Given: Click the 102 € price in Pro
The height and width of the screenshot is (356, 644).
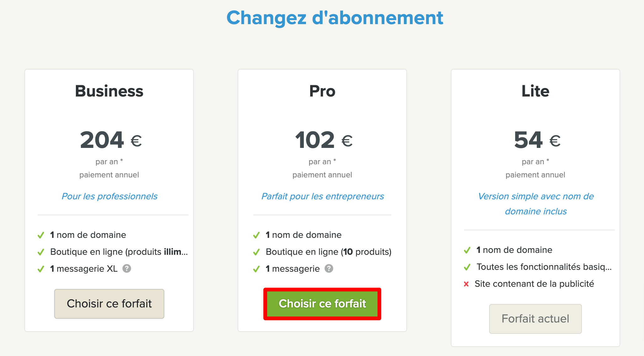Looking at the screenshot, I should pyautogui.click(x=324, y=140).
